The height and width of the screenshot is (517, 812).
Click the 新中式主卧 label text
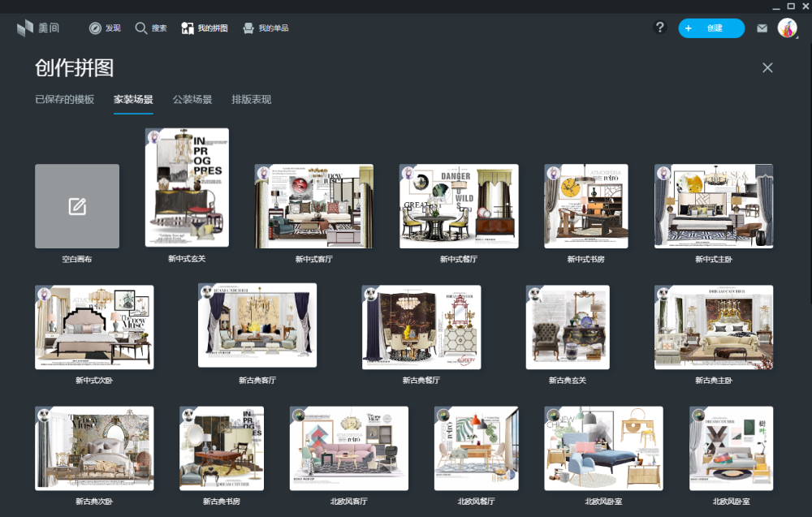pos(714,260)
